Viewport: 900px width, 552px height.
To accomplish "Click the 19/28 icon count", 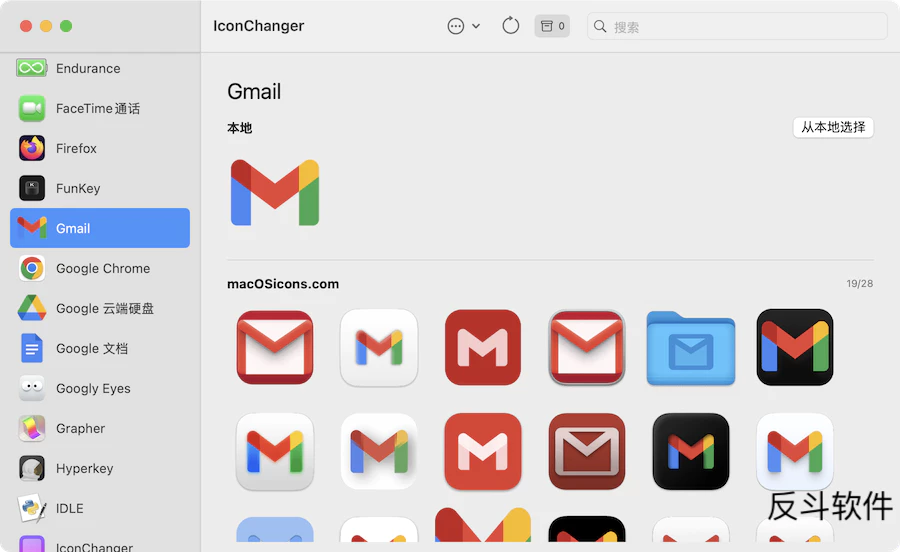I will (x=859, y=283).
